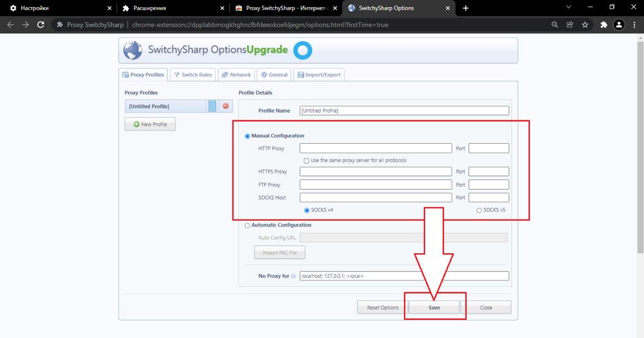The image size is (644, 338).
Task: Open a new browser tab with plus icon
Action: tap(465, 8)
